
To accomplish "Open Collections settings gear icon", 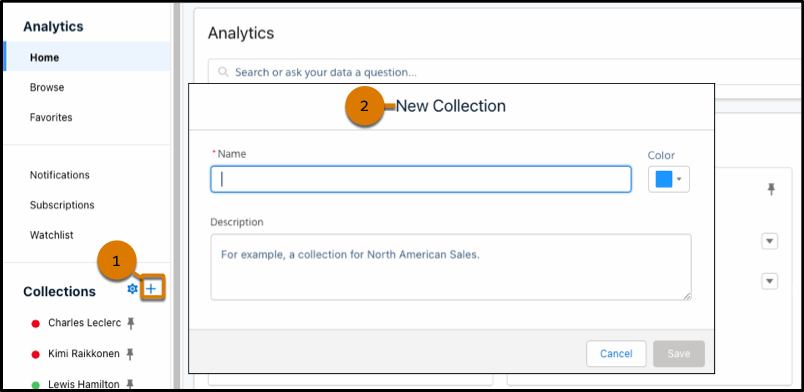I will click(x=132, y=289).
